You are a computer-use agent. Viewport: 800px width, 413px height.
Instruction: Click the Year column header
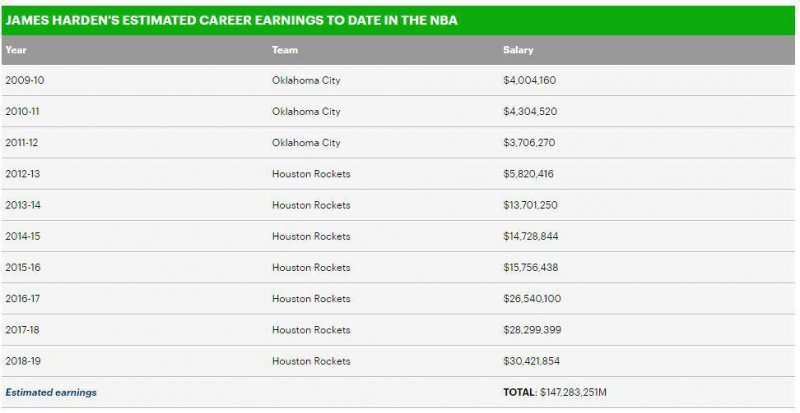pos(16,50)
